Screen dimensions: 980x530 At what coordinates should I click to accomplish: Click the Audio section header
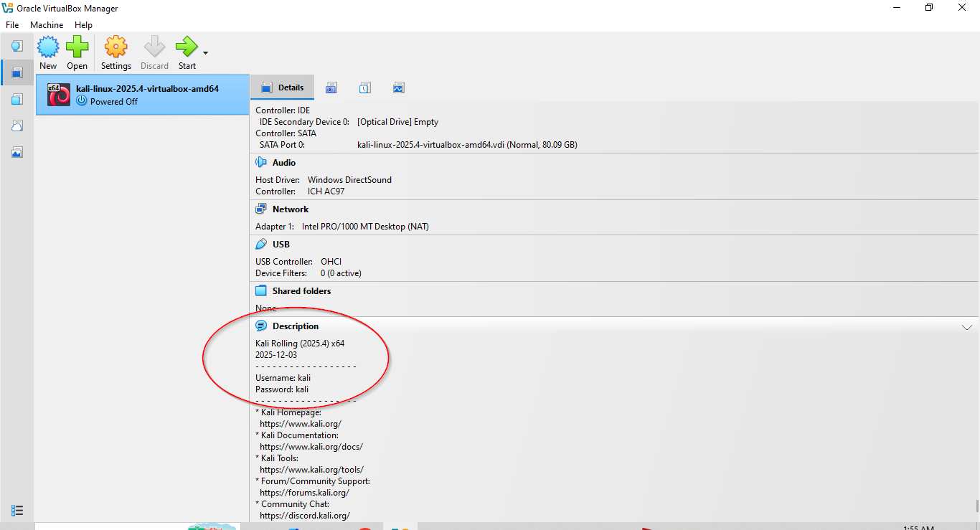283,163
